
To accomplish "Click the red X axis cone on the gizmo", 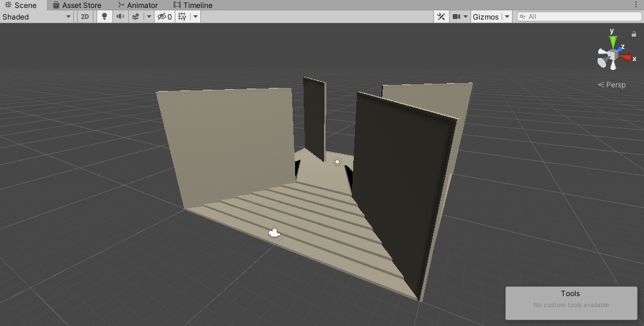I will click(626, 58).
